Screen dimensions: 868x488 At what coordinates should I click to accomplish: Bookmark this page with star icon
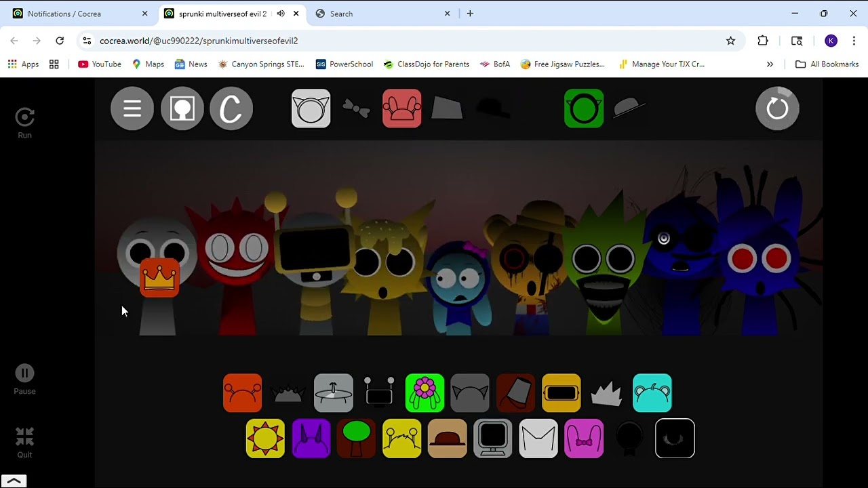(x=730, y=41)
